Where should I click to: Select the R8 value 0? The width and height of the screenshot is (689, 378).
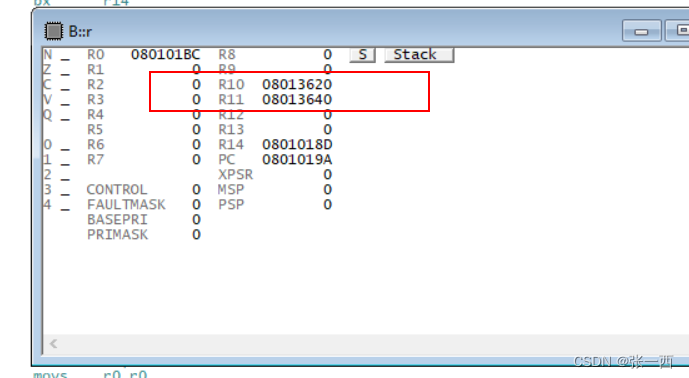[x=327, y=55]
